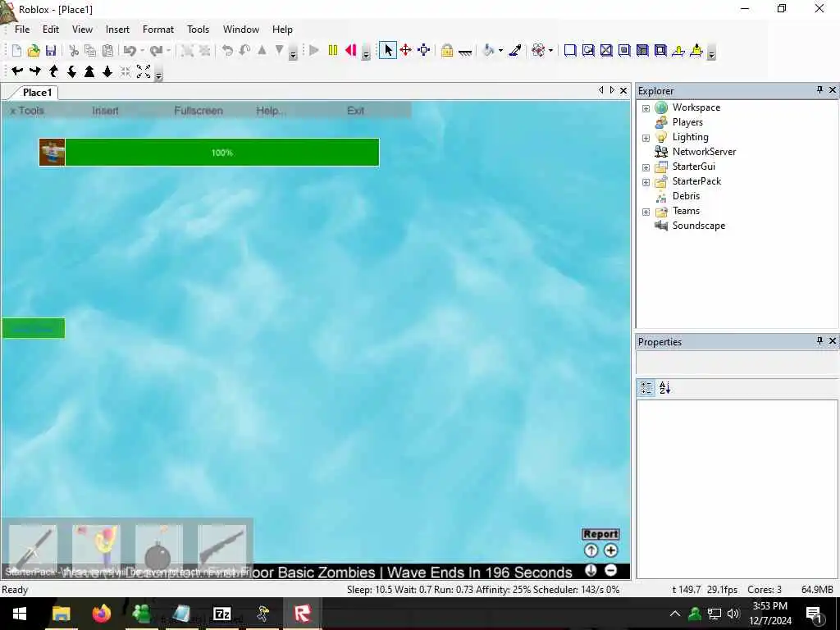Select the Glue surface tool icon
The width and height of the screenshot is (840, 630).
pos(588,50)
